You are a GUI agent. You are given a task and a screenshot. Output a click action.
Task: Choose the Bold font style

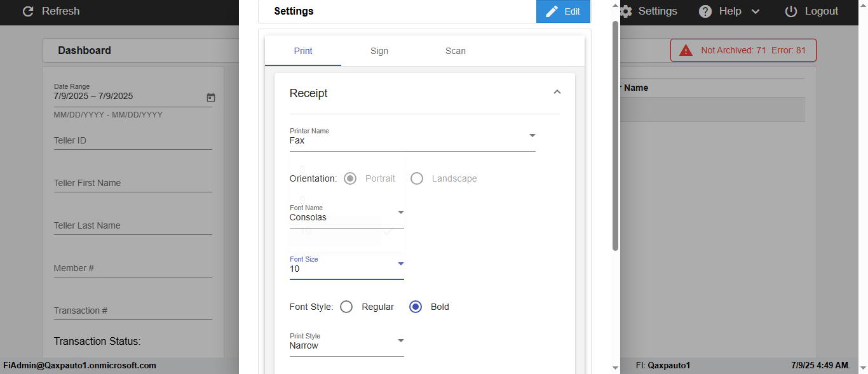(x=416, y=307)
